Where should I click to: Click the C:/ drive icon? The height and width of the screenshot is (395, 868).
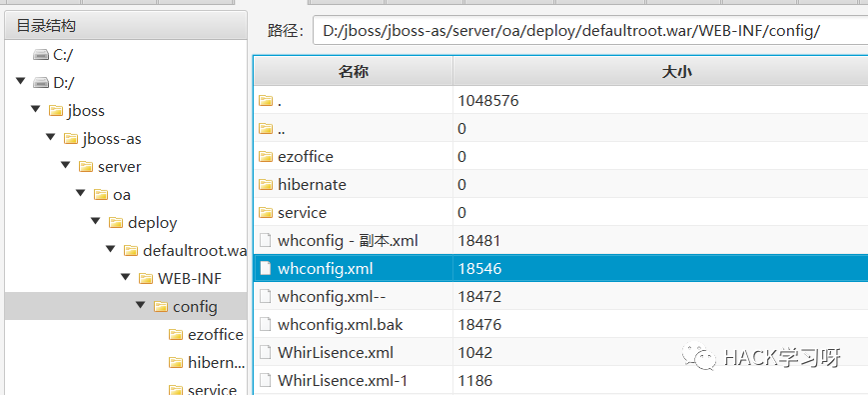click(x=41, y=55)
